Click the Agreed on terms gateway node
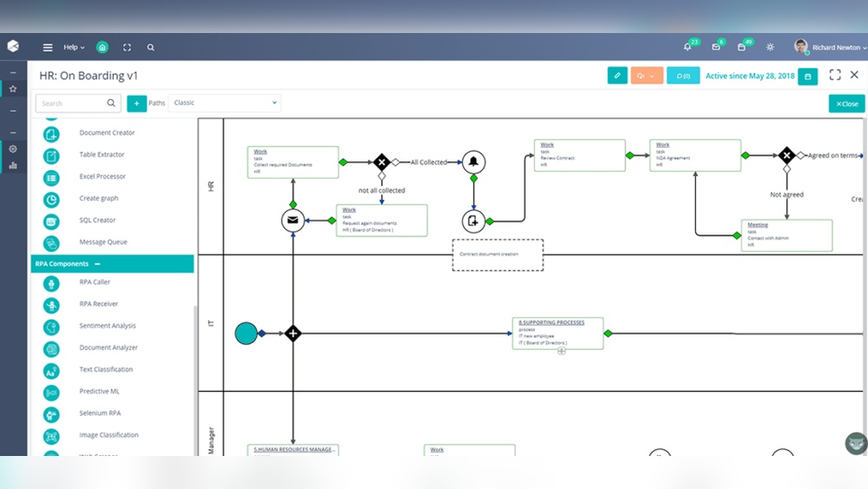The height and width of the screenshot is (489, 868). (x=786, y=155)
